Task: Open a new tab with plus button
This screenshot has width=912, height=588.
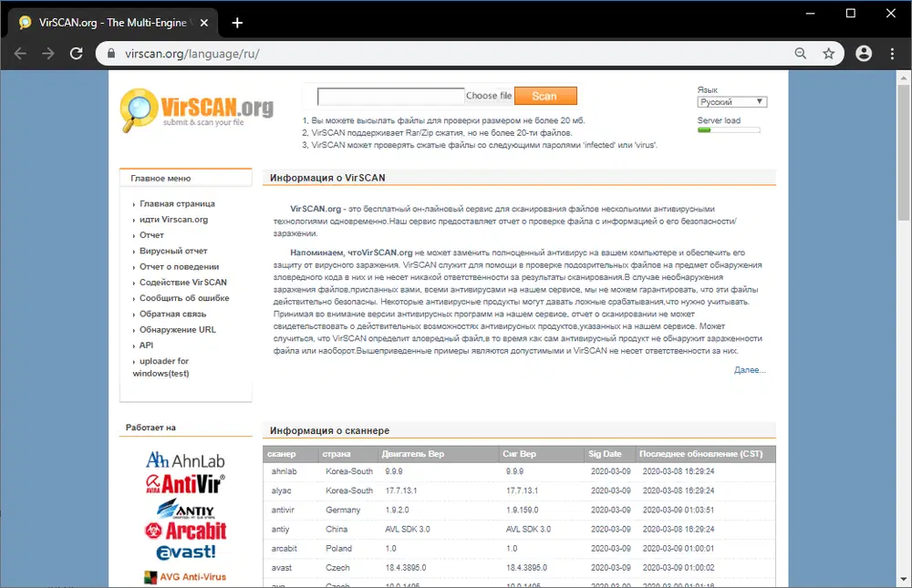Action: click(237, 23)
